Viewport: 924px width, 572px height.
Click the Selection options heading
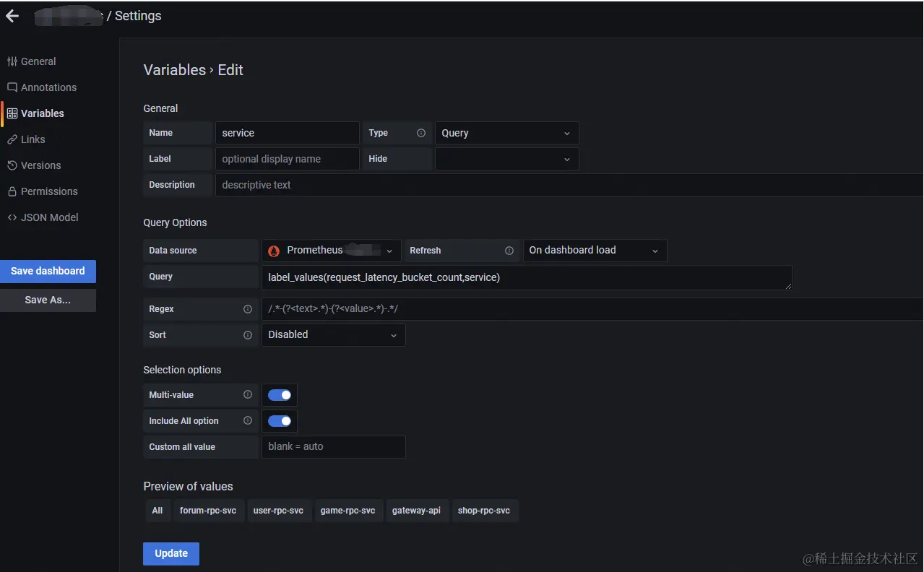[x=182, y=370]
